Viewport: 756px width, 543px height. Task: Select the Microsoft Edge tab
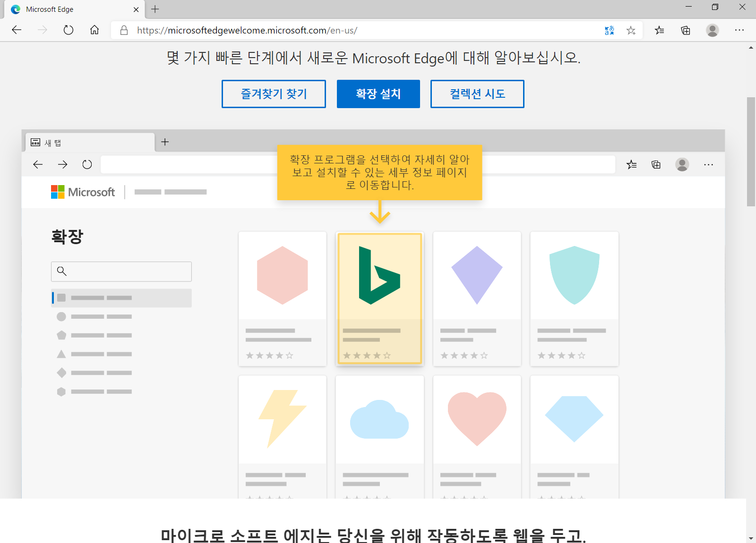(75, 9)
